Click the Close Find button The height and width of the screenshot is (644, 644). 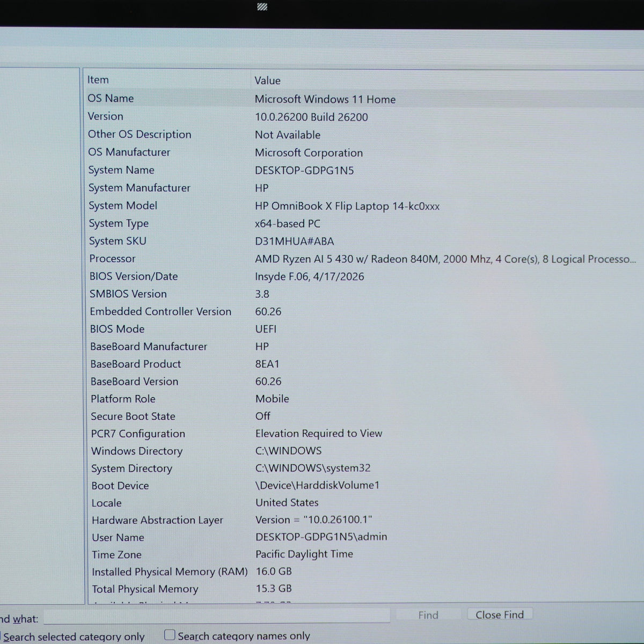(500, 614)
